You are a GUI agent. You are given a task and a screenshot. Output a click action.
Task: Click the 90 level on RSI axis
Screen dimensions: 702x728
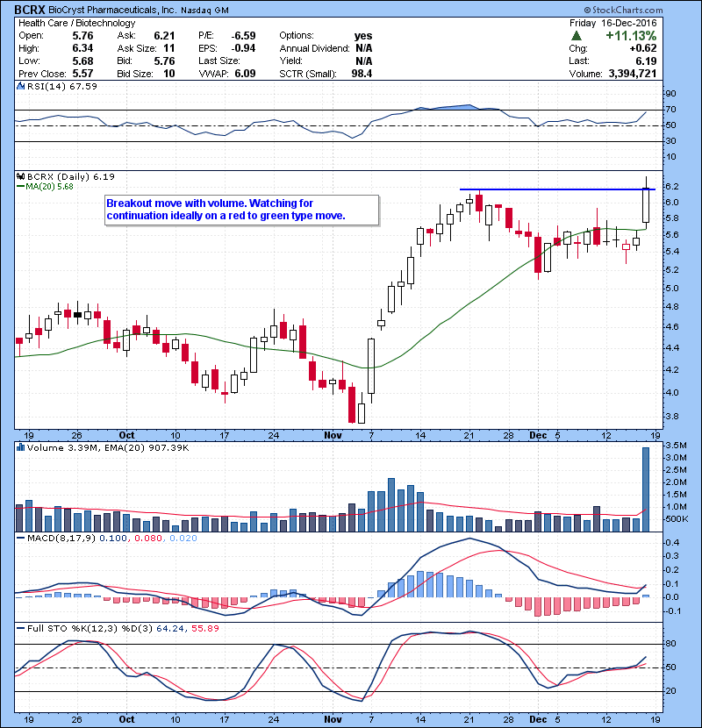pyautogui.click(x=671, y=94)
